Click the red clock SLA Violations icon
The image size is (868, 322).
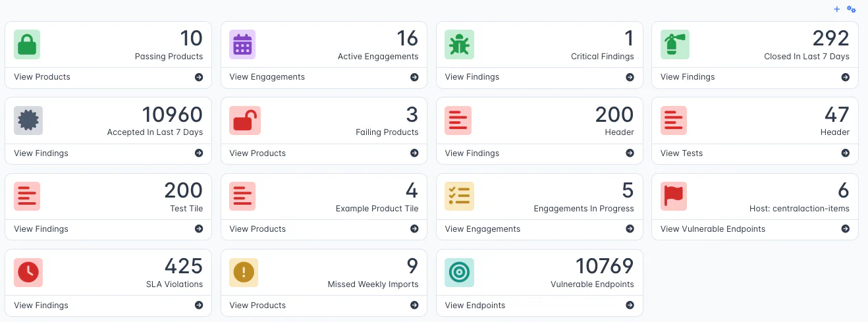click(28, 273)
